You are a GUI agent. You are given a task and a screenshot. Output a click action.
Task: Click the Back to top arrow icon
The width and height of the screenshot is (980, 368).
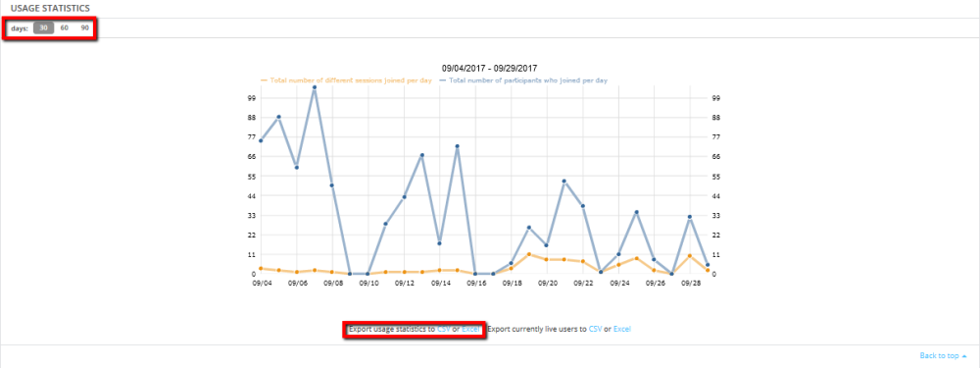click(x=965, y=355)
